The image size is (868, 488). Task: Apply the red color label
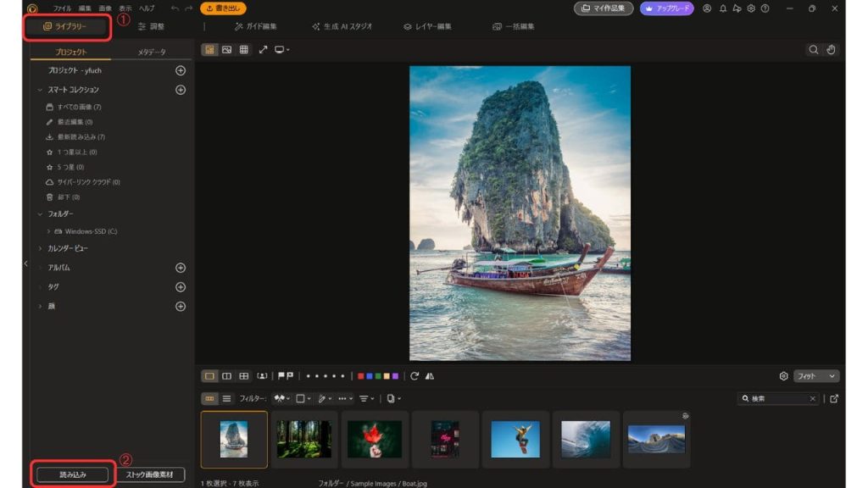361,376
